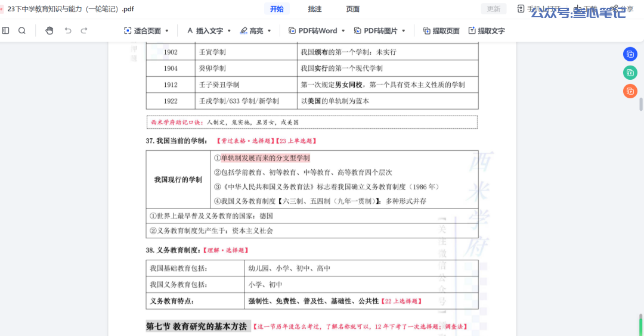
Task: Click the open-on-phone icon
Action: pyautogui.click(x=521, y=8)
